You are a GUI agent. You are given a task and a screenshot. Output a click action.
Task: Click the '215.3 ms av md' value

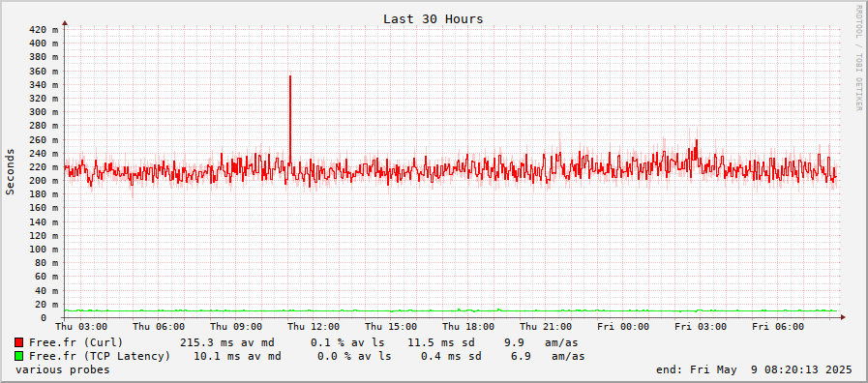227,342
